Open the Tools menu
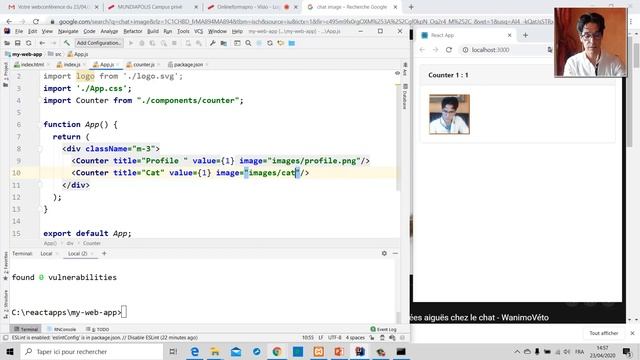Image resolution: width=640 pixels, height=360 pixels. point(183,31)
